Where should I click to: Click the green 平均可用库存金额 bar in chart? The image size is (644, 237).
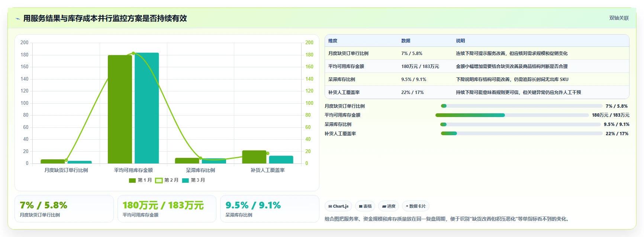click(x=120, y=109)
